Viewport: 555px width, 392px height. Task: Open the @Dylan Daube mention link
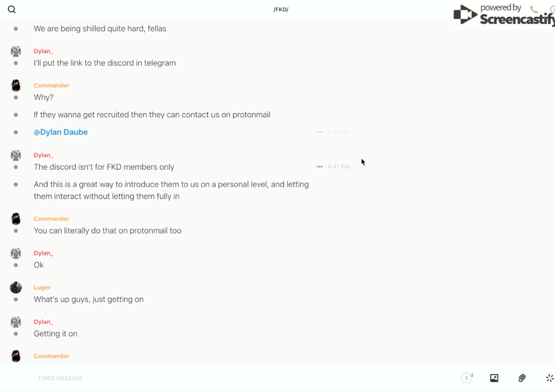click(61, 132)
